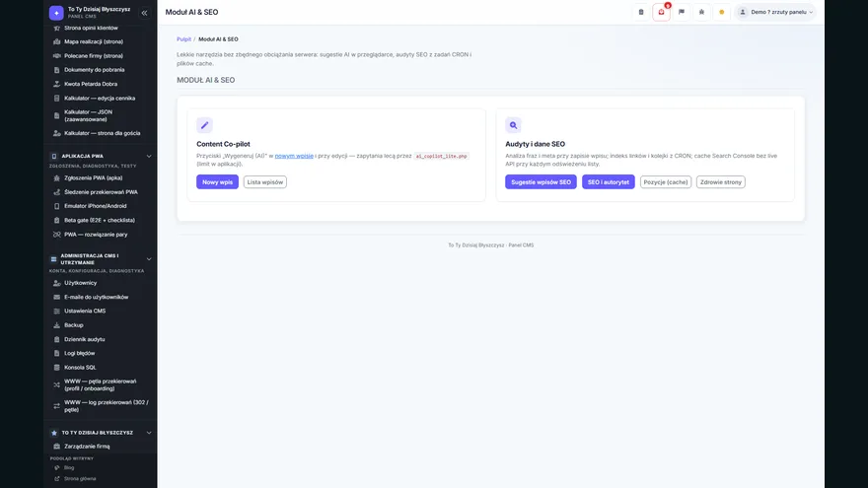Open Blog under Podgląd witryny
Image resolution: width=868 pixels, height=488 pixels.
coord(69,468)
